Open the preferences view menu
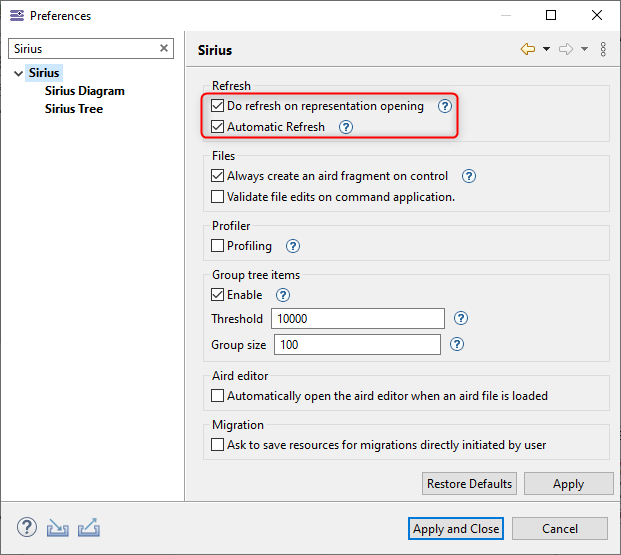Viewport: 621px width, 555px height. (603, 49)
